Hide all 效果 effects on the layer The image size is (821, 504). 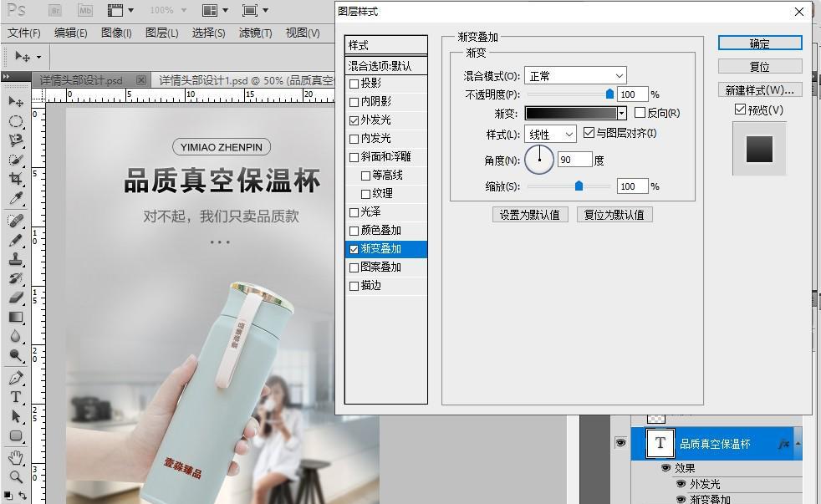pos(666,467)
